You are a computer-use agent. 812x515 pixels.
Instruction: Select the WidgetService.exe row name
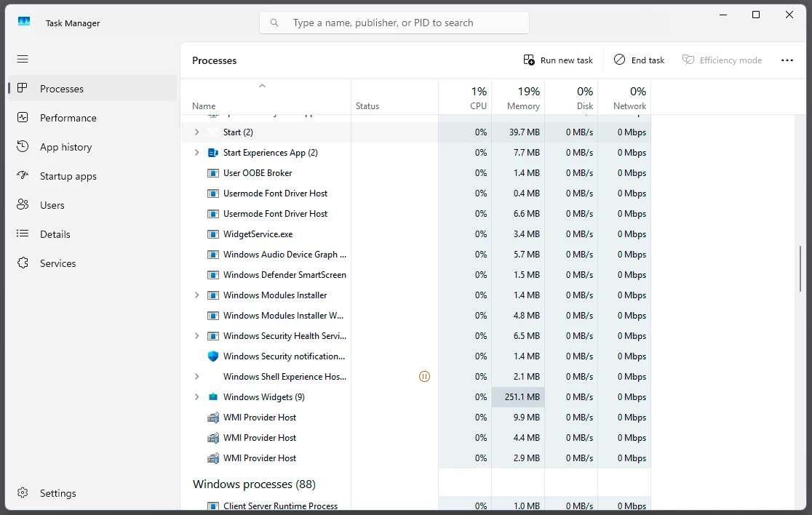click(x=258, y=234)
